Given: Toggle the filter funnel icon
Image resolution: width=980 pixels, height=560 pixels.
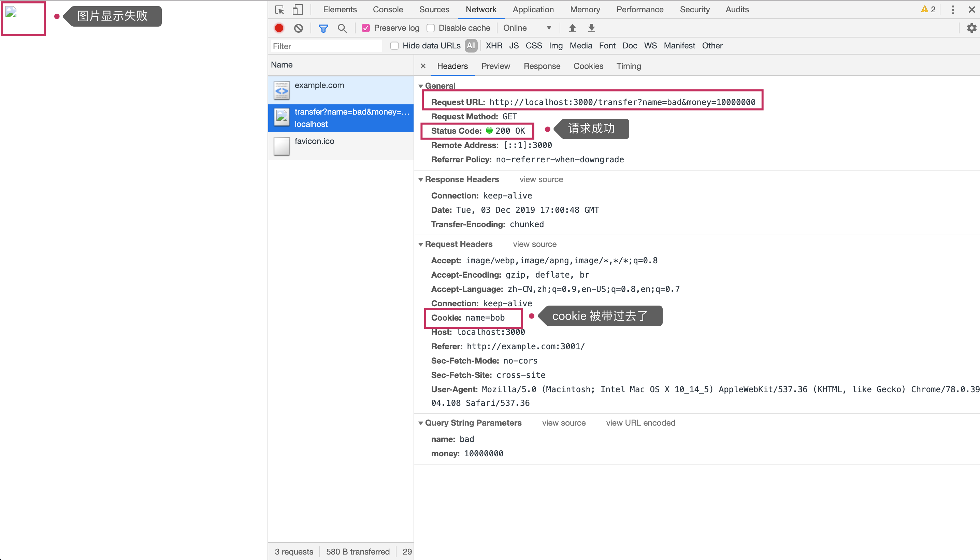Looking at the screenshot, I should coord(323,28).
